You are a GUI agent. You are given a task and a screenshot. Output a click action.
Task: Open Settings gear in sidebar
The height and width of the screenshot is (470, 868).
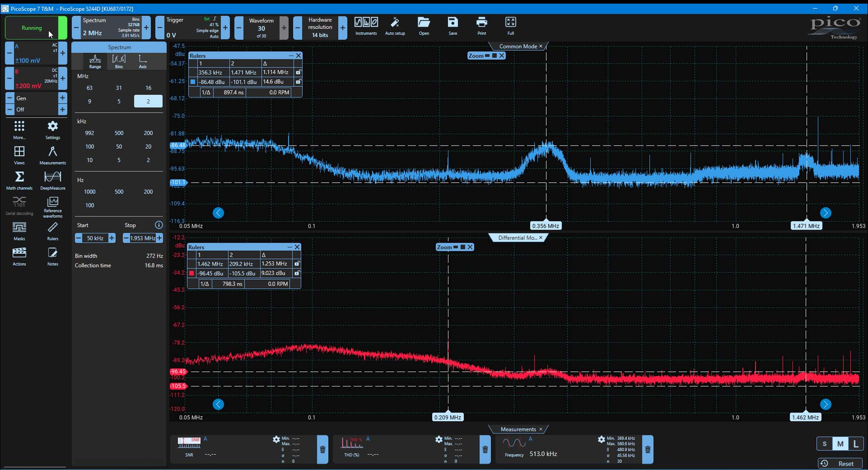(52, 130)
